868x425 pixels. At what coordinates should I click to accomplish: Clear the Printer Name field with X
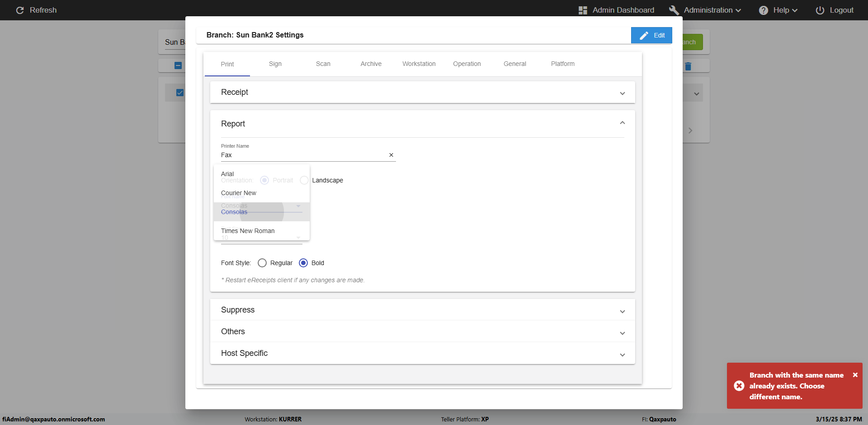pos(391,155)
